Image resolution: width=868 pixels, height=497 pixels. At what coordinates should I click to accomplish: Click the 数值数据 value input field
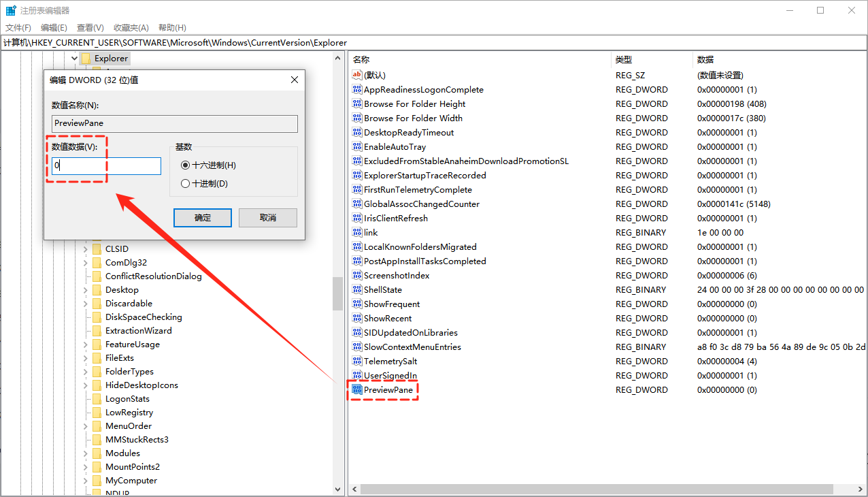(x=106, y=166)
